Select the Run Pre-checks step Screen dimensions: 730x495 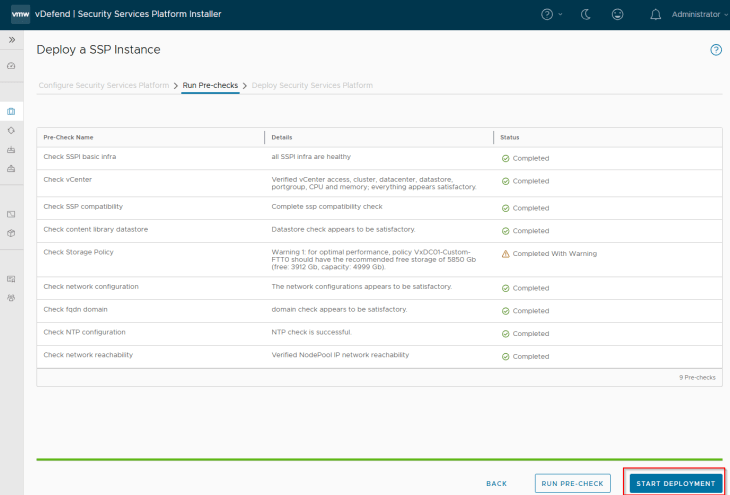[210, 86]
